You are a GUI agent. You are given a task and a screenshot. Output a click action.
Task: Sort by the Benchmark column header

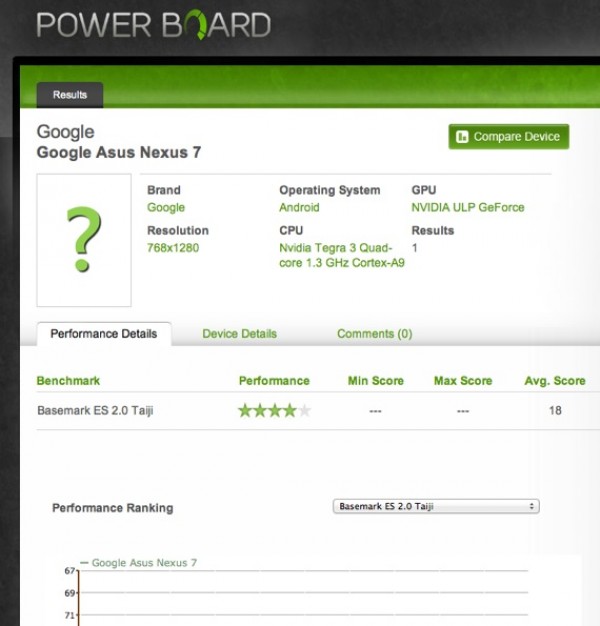(68, 381)
